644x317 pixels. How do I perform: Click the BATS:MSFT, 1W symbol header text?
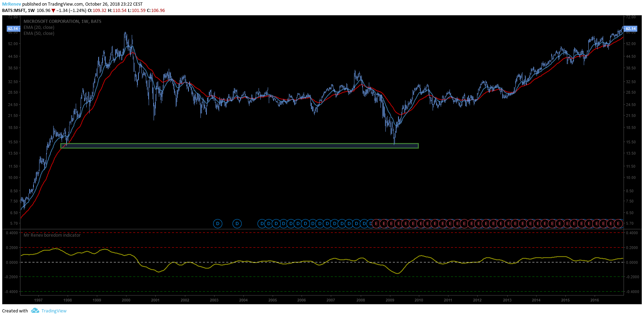point(18,11)
